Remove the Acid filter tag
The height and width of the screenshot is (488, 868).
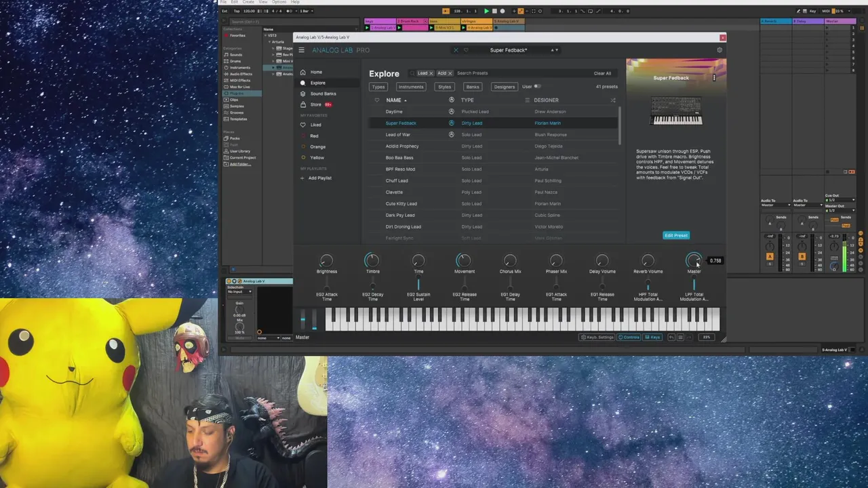tap(450, 73)
